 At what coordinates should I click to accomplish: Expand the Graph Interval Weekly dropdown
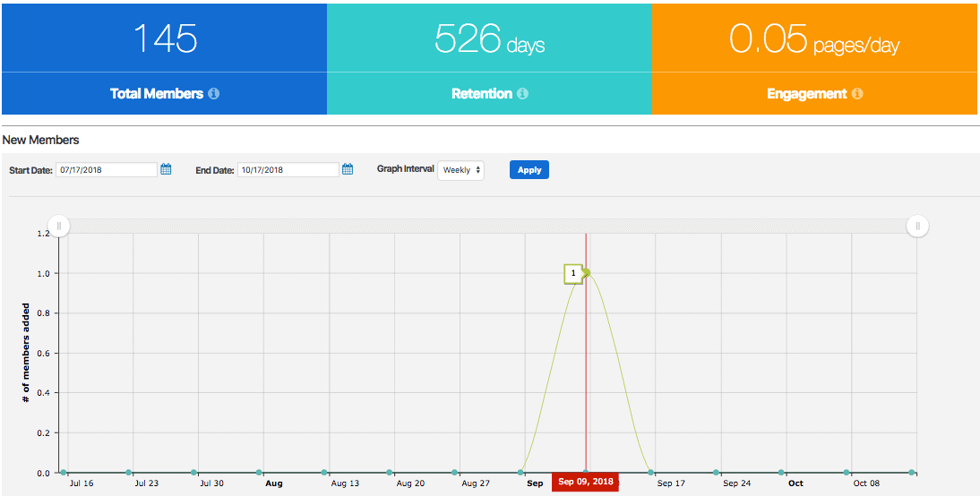[x=460, y=170]
